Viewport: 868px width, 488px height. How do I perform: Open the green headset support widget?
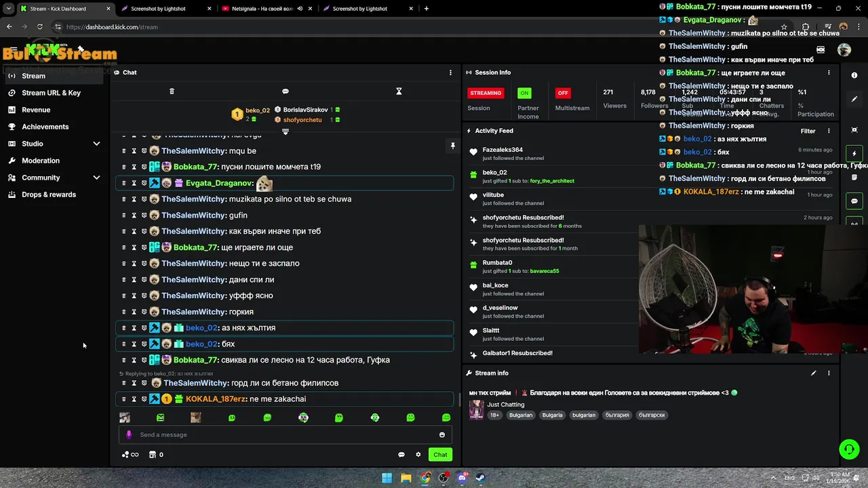[x=849, y=449]
